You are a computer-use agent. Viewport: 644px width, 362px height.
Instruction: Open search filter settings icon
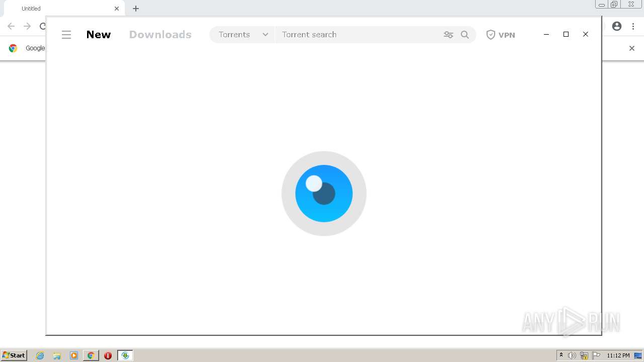coord(448,35)
